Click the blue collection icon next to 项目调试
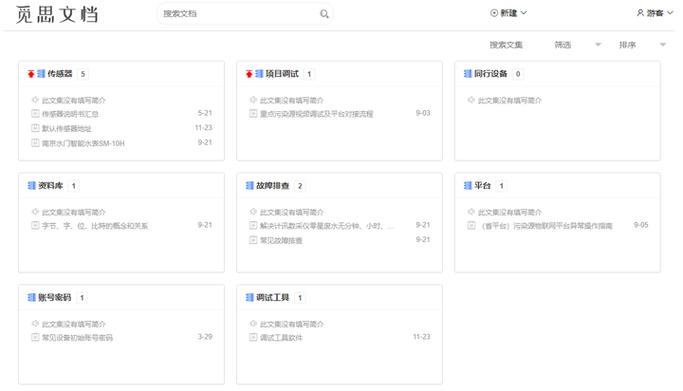 [259, 74]
